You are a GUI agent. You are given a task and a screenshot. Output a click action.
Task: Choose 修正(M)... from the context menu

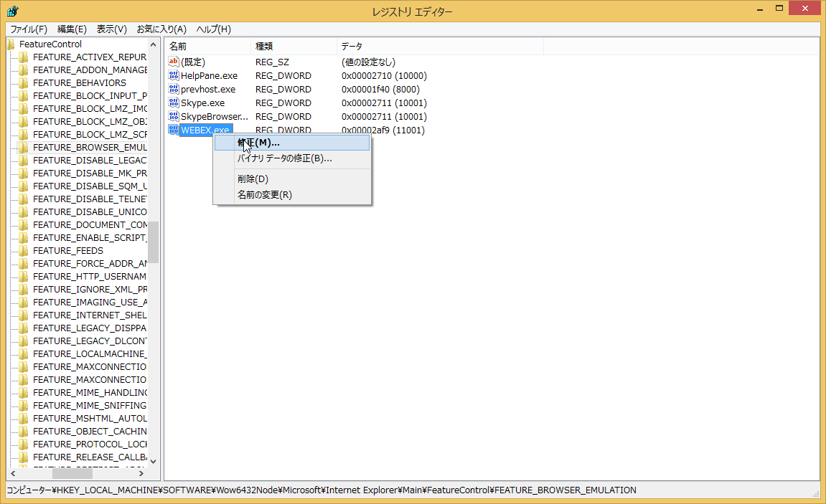pyautogui.click(x=258, y=143)
